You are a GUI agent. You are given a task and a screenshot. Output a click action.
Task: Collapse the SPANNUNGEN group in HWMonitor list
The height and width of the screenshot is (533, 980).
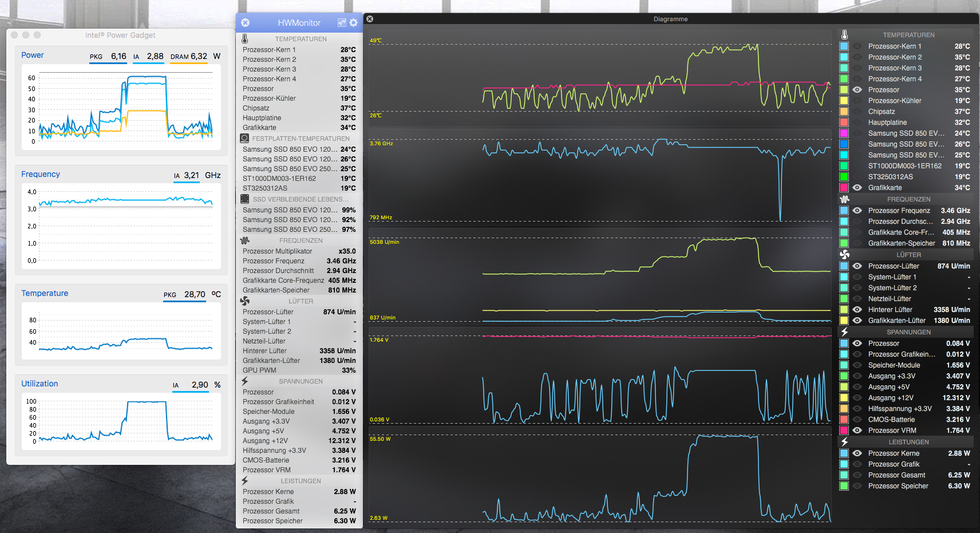point(300,381)
